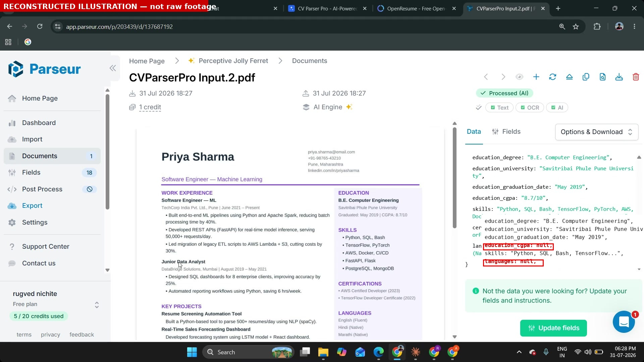Viewport: 644px width, 362px height.
Task: Go to Home Page in sidebar
Action: [x=52, y=99]
